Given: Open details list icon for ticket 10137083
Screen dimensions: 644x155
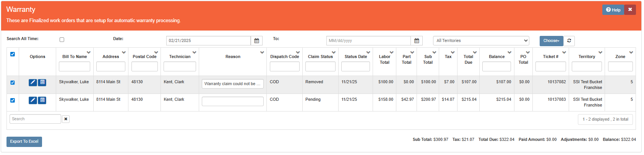Looking at the screenshot, I should (42, 100).
